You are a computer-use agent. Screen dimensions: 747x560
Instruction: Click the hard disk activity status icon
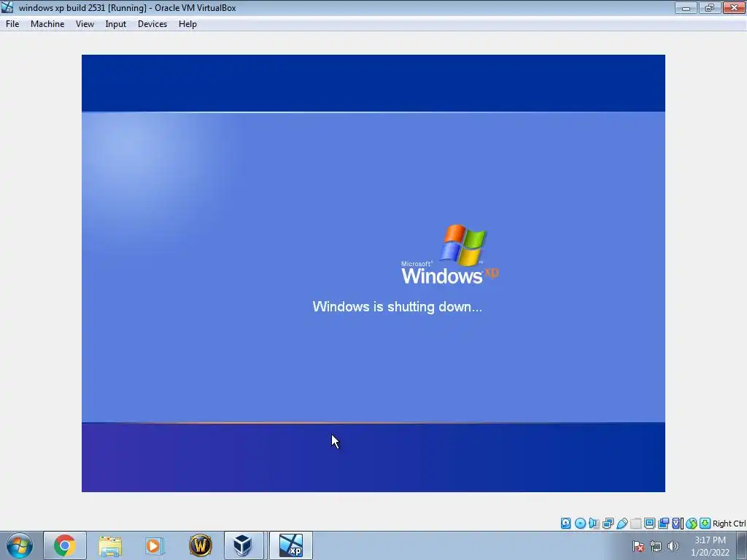click(565, 524)
